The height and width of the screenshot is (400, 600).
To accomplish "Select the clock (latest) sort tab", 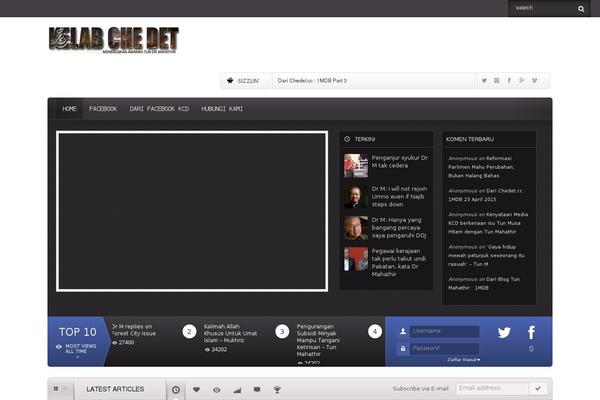I will tap(176, 390).
